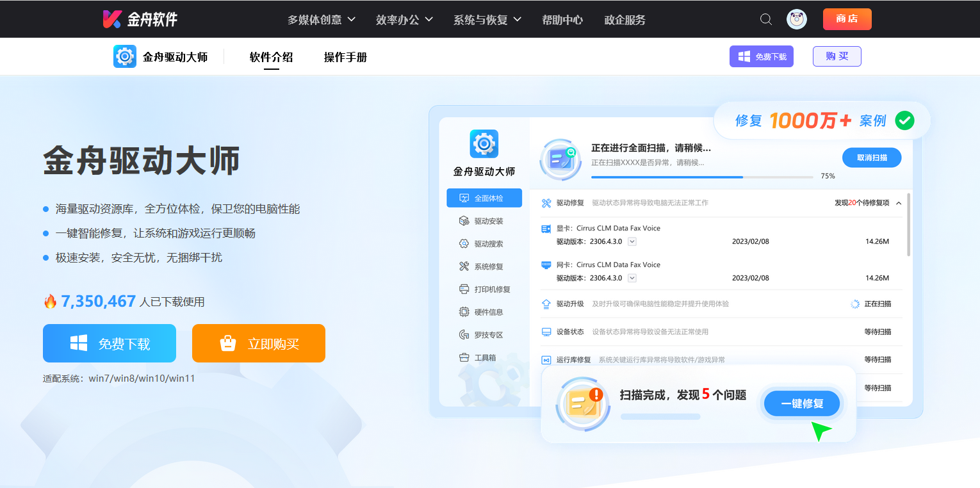Click the 驱动搜索 icon in sidebar
This screenshot has width=980, height=488.
coord(464,244)
